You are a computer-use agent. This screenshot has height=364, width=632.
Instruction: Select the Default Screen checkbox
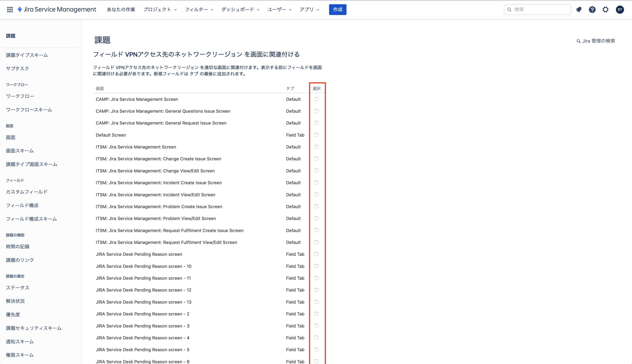point(316,135)
